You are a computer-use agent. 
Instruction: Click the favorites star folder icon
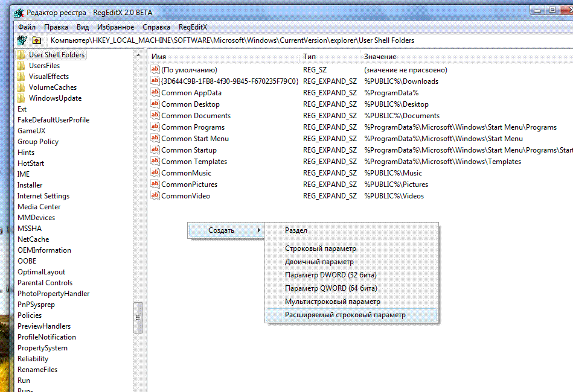click(37, 40)
